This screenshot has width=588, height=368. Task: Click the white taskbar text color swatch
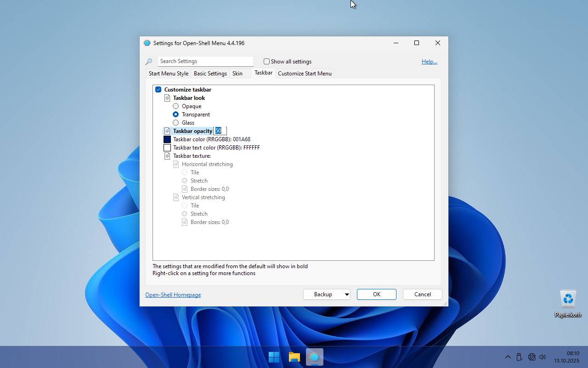(x=167, y=148)
